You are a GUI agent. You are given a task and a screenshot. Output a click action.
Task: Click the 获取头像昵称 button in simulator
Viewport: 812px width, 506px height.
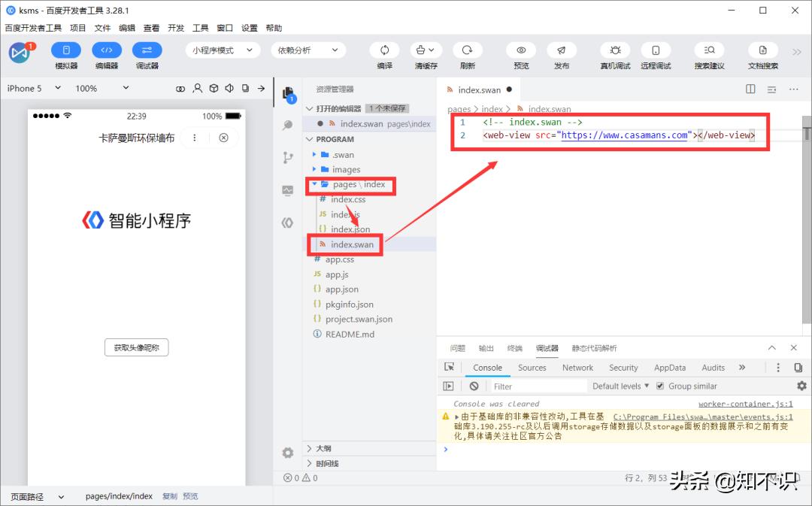pyautogui.click(x=136, y=347)
